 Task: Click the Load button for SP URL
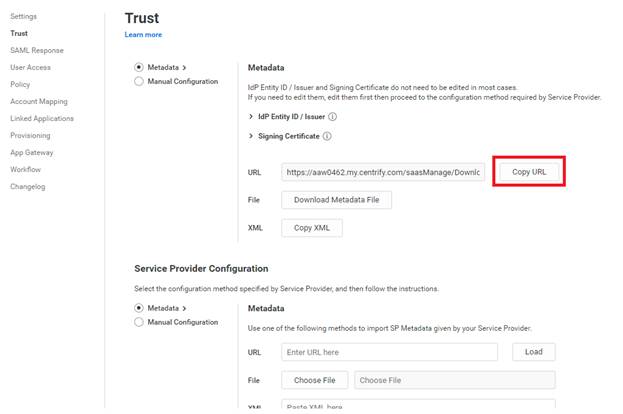pos(533,352)
